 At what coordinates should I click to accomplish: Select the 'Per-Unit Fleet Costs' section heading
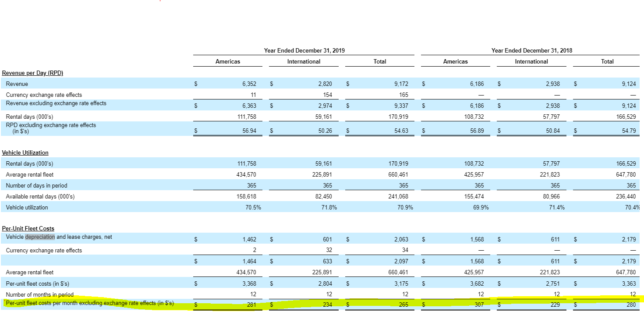[28, 228]
